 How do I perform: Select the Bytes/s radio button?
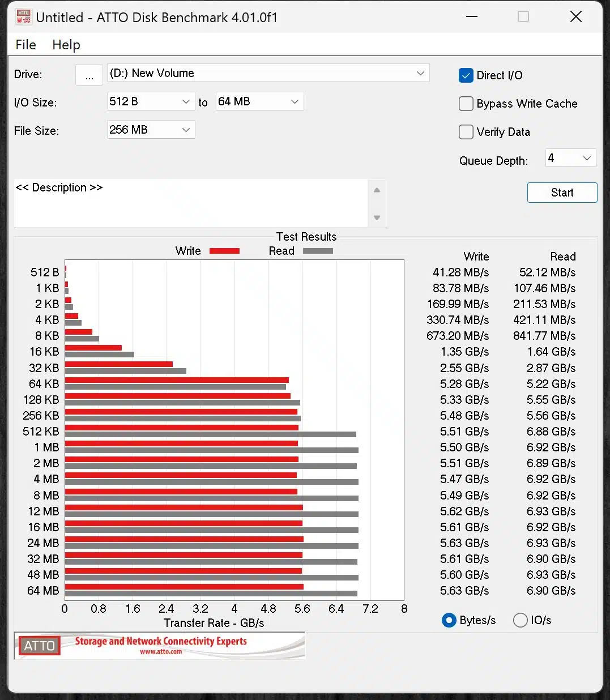(x=449, y=620)
